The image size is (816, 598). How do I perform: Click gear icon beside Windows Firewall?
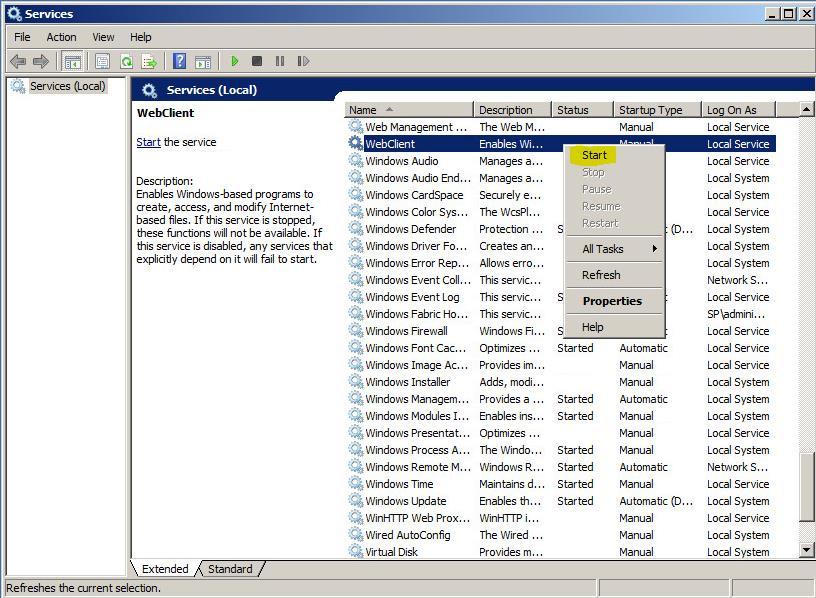(356, 330)
